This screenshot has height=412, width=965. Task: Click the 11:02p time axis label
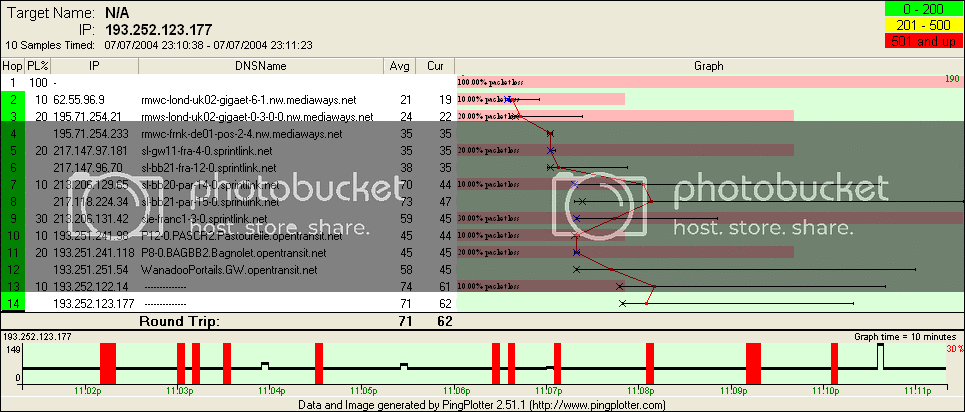tap(87, 390)
